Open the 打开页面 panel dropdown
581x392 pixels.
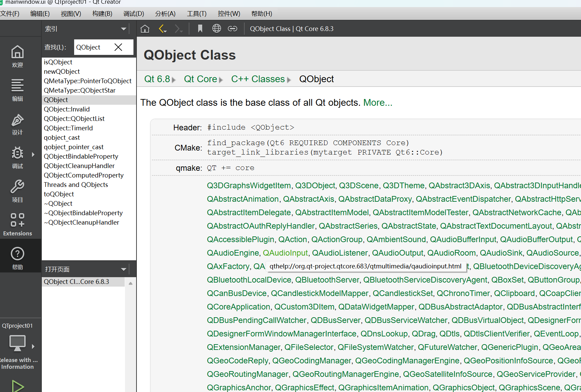[x=124, y=269]
